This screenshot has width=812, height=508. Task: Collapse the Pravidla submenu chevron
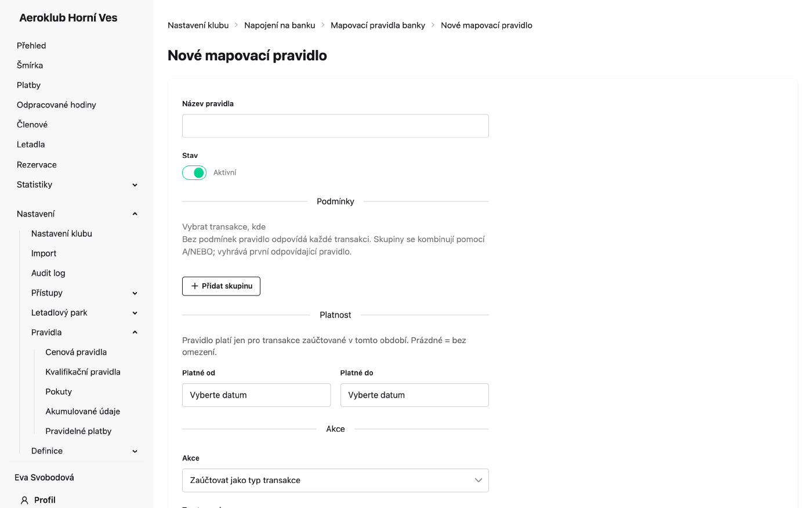135,333
